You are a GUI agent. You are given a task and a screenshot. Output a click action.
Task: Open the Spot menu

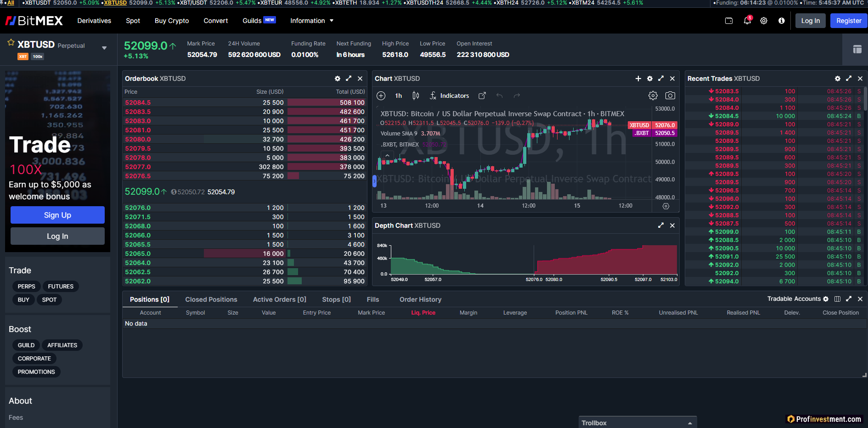coord(133,21)
